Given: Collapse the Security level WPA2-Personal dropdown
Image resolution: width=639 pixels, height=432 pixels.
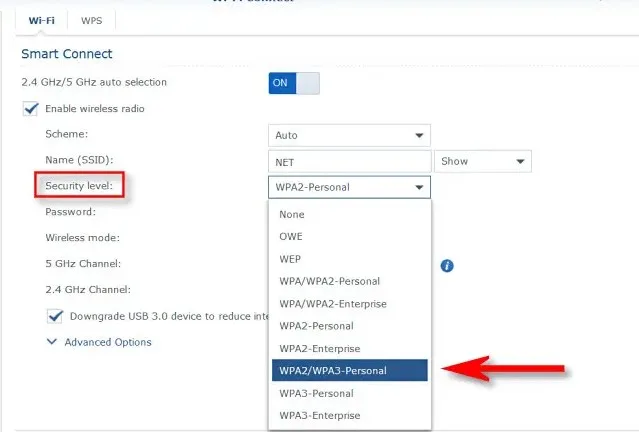Looking at the screenshot, I should (x=349, y=187).
